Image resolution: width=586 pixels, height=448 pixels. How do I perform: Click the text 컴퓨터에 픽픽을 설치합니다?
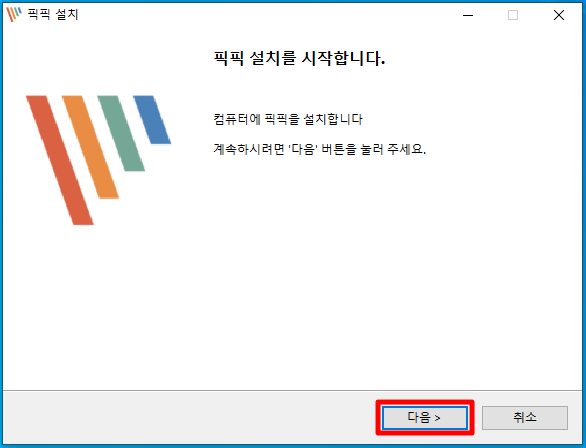pos(288,119)
